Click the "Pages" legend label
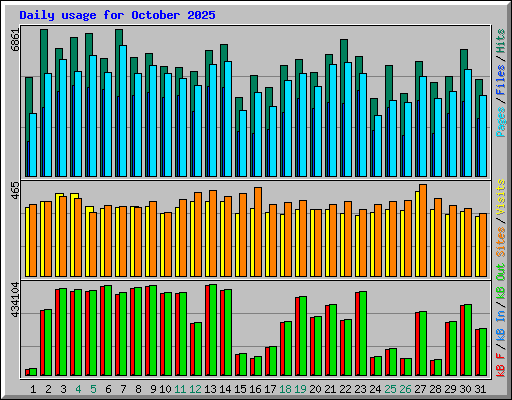The width and height of the screenshot is (512, 400). click(501, 122)
